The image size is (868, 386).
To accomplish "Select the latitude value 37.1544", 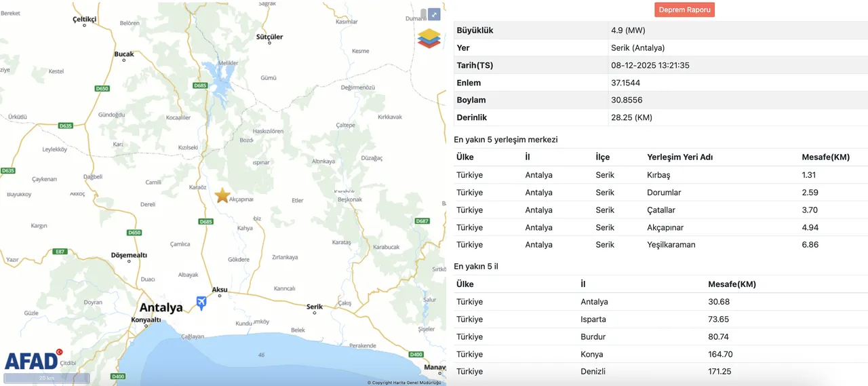I will pyautogui.click(x=625, y=83).
